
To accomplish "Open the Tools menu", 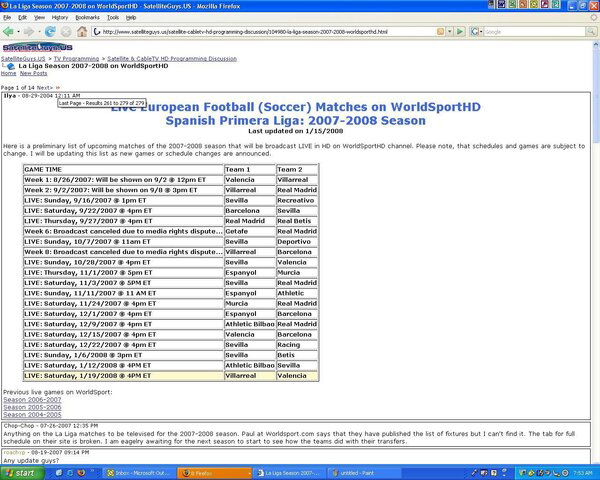I will coord(113,18).
